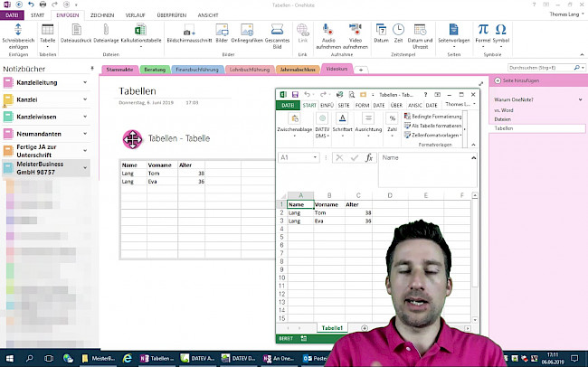Click the Durchsuchen search field
This screenshot has height=367, width=588.
pyautogui.click(x=541, y=69)
